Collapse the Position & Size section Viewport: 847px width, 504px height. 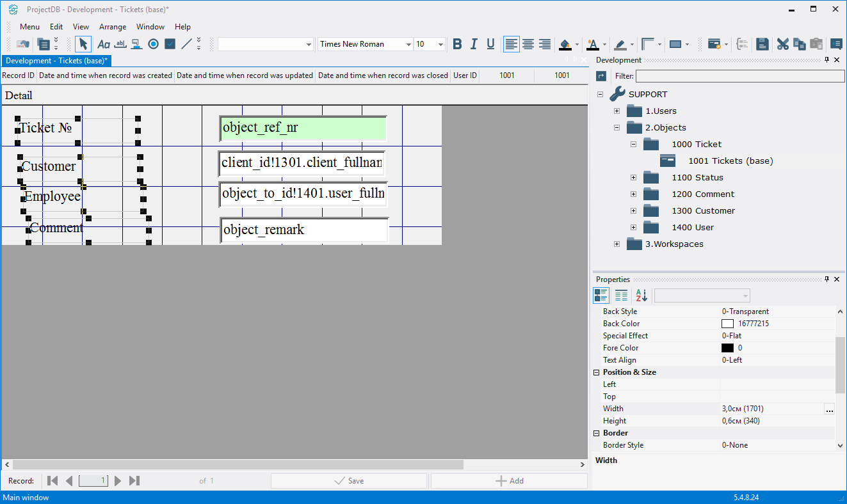tap(597, 372)
